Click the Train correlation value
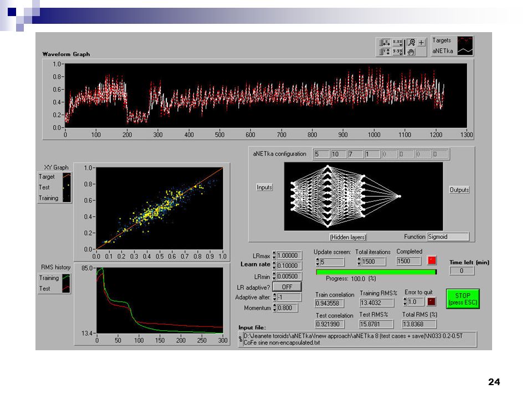This screenshot has width=532, height=399. pyautogui.click(x=329, y=303)
